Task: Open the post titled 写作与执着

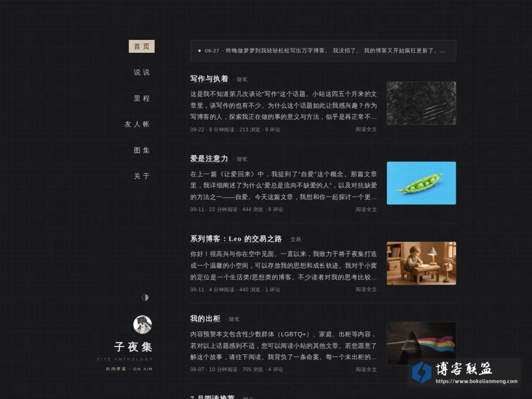Action: pos(209,79)
